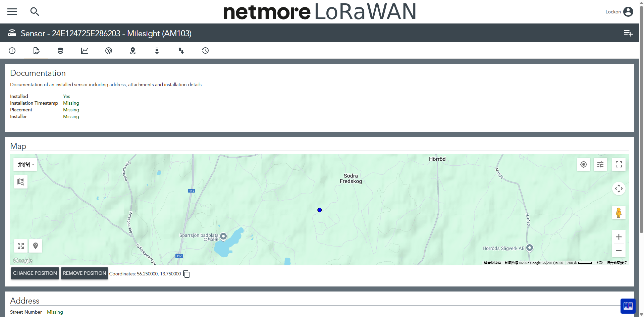Open the blue guide book button

coord(628,306)
